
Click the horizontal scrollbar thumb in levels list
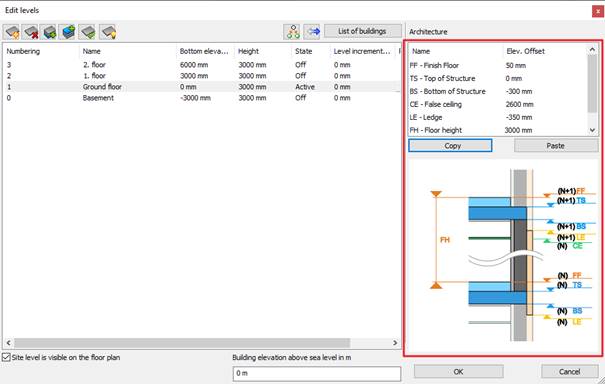point(182,343)
